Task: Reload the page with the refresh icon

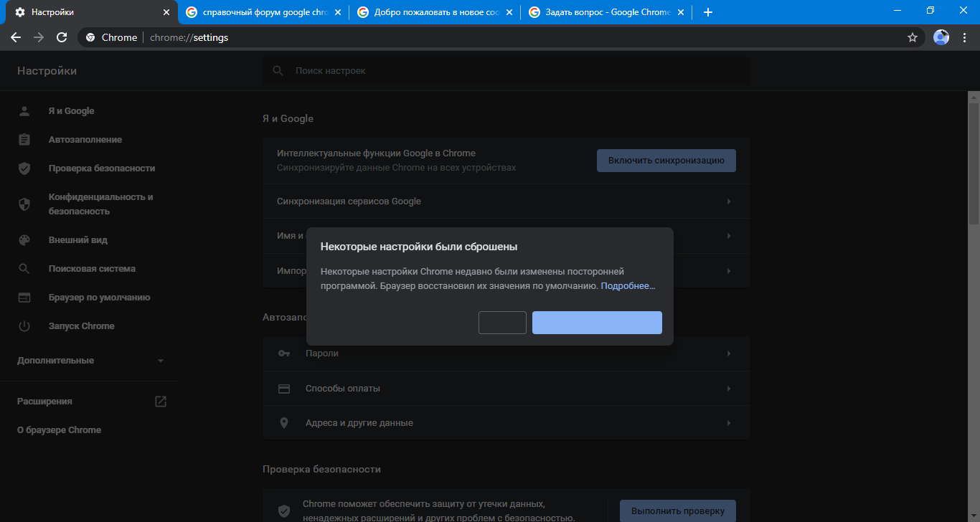Action: point(62,37)
